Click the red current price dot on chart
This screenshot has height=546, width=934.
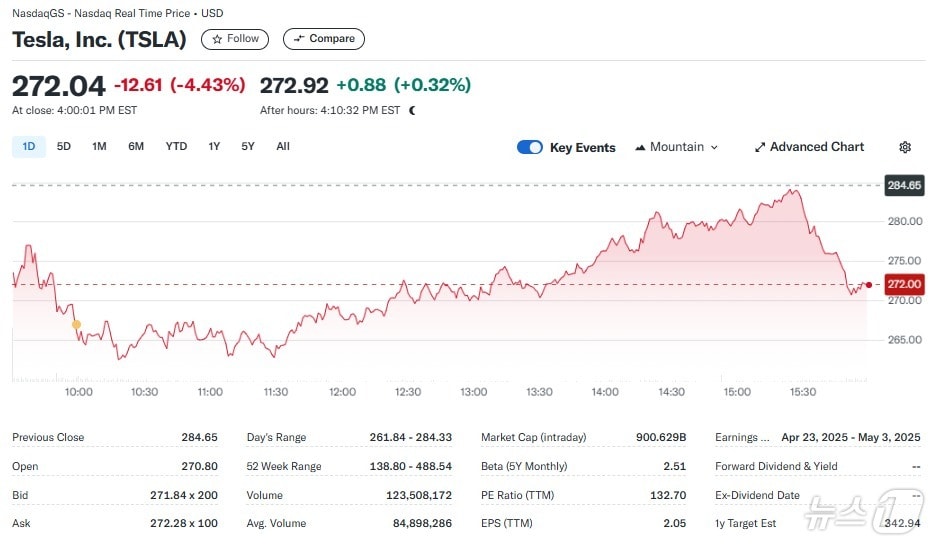click(x=868, y=285)
